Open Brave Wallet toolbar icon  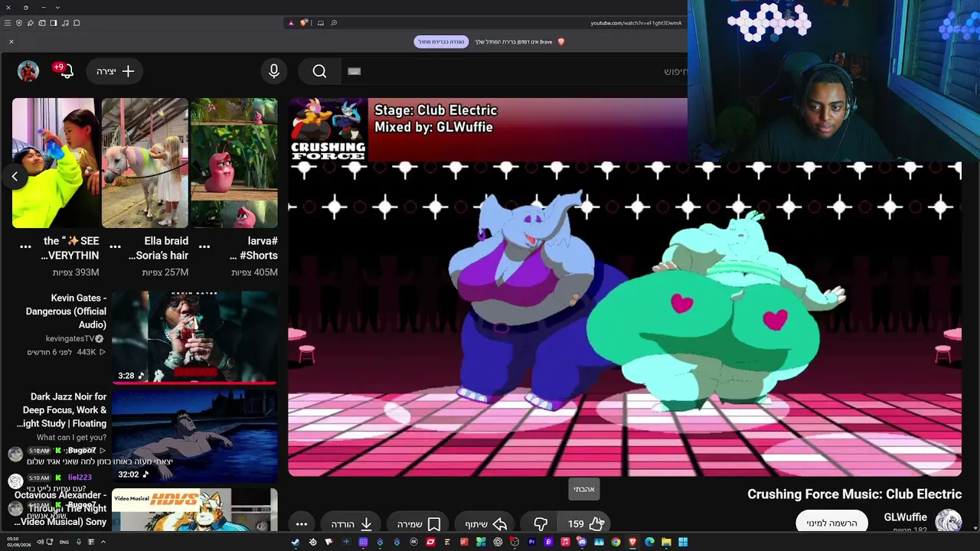coord(42,23)
